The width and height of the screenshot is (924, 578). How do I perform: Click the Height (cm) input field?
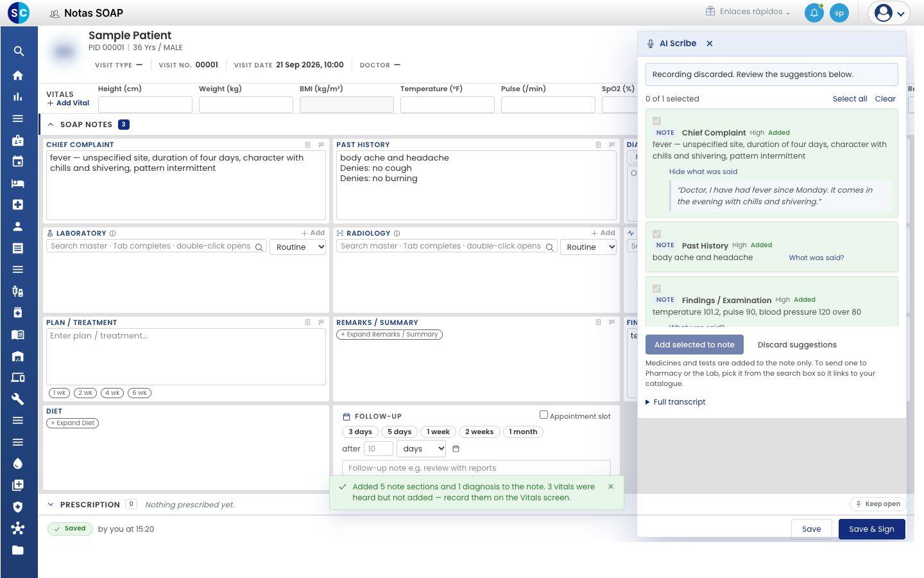point(145,105)
